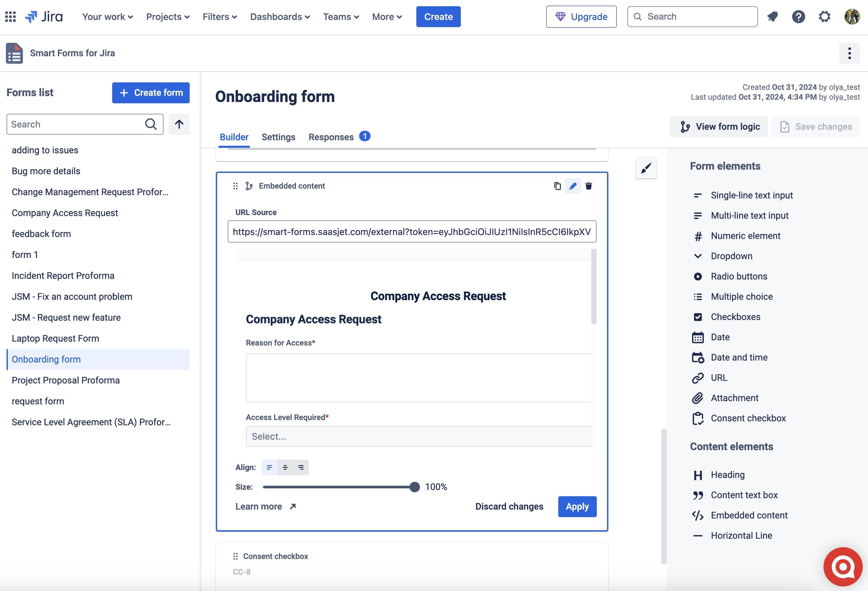Click the forms list sort arrow button
The image size is (868, 591).
pyautogui.click(x=179, y=124)
